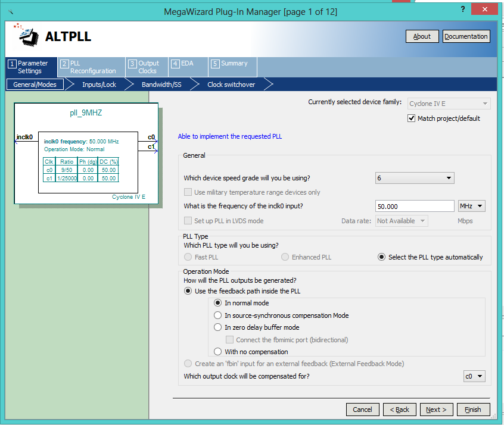Go to Inputs/Lock sub-page
The height and width of the screenshot is (425, 504).
point(99,85)
